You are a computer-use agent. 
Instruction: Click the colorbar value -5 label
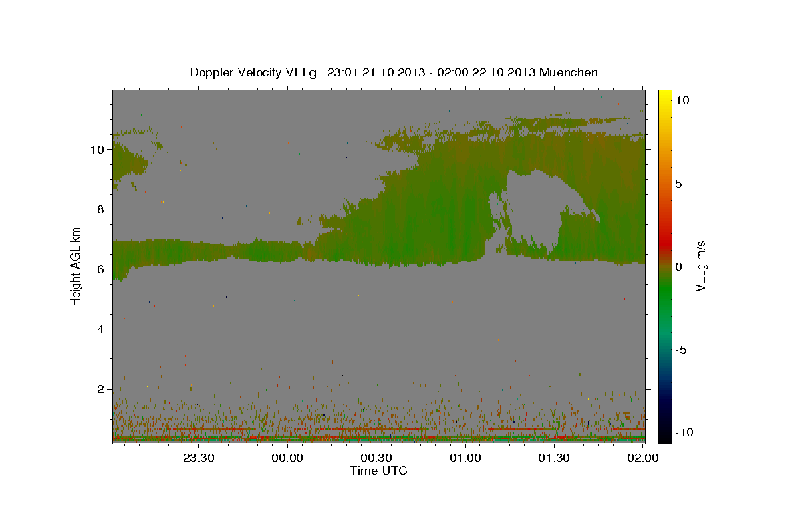pyautogui.click(x=681, y=350)
